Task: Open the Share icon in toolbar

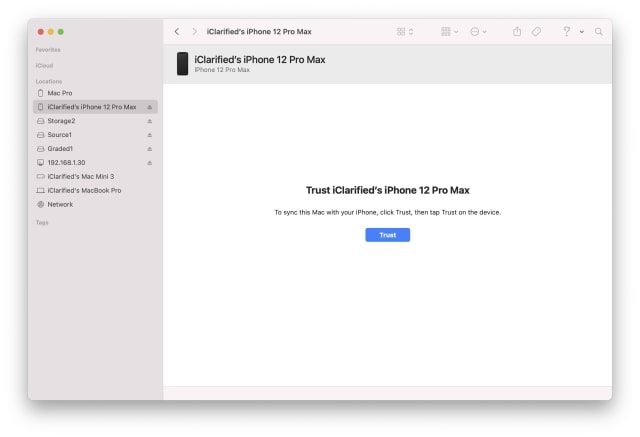Action: [x=517, y=32]
